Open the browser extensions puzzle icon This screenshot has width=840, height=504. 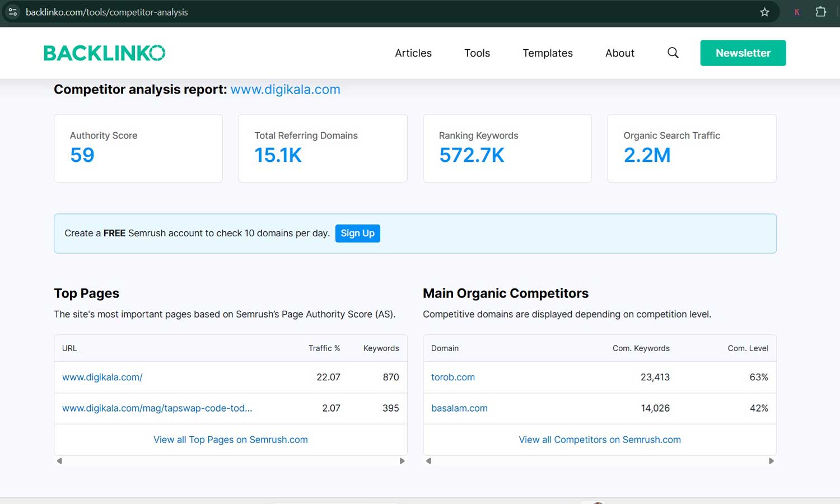pyautogui.click(x=820, y=12)
